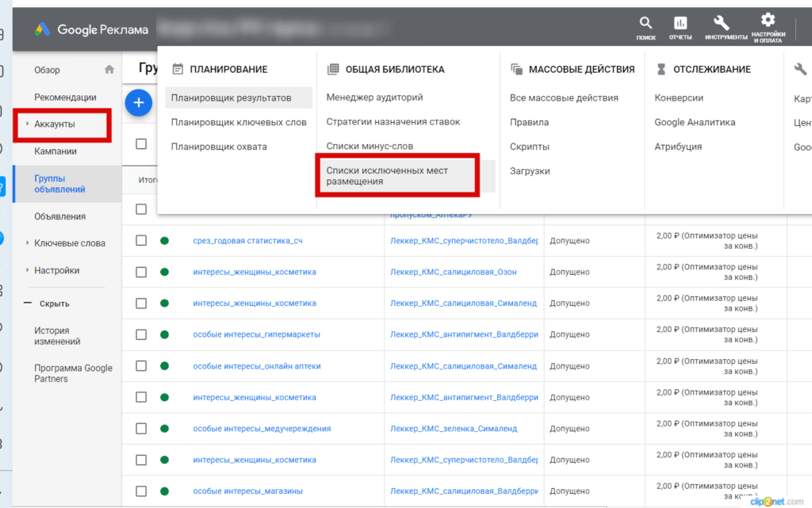Image resolution: width=812 pixels, height=508 pixels.
Task: Open campaign link Леккер_КМС_зеленка_Сималенд
Action: coord(454,429)
